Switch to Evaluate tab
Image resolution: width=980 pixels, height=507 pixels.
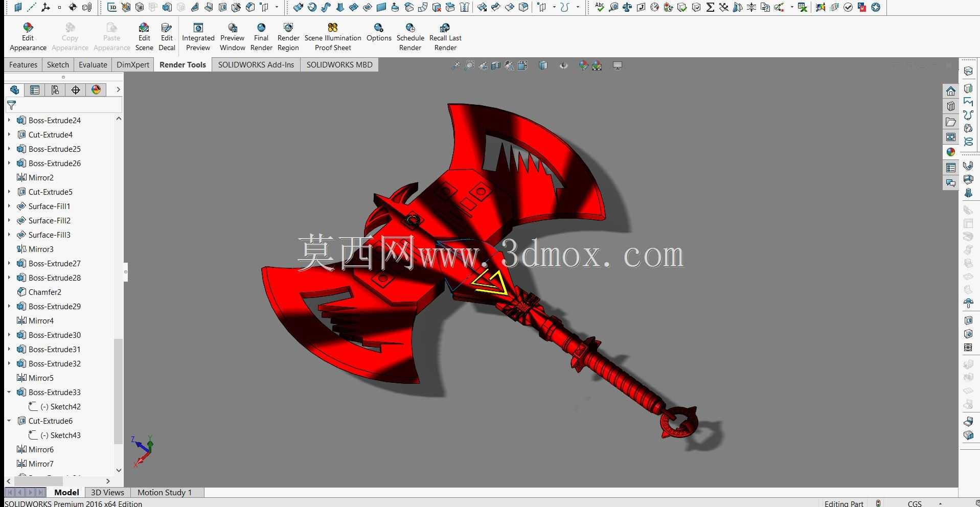point(93,65)
